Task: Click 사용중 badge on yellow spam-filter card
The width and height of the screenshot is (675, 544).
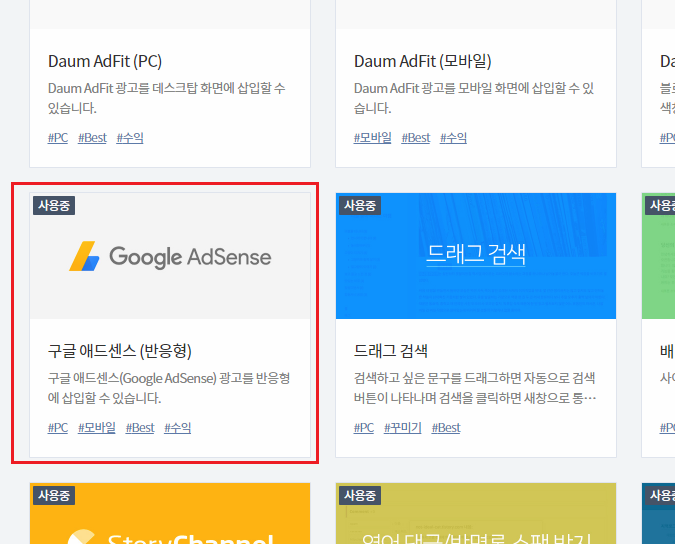Action: tap(360, 495)
